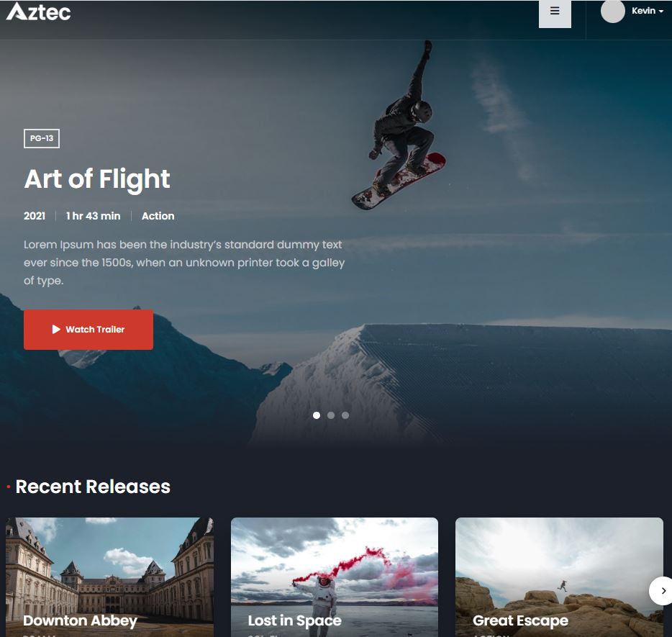Open the hamburger menu icon
This screenshot has width=672, height=637.
point(555,12)
